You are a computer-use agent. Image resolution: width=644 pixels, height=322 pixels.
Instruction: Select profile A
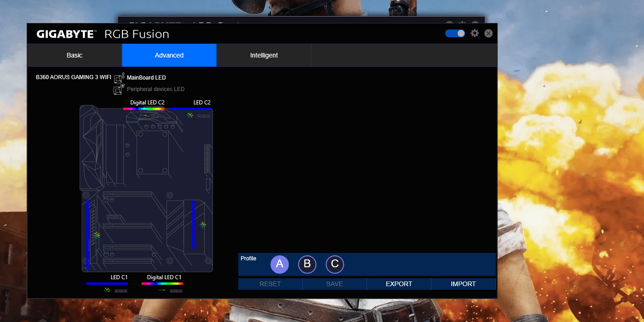tap(280, 264)
